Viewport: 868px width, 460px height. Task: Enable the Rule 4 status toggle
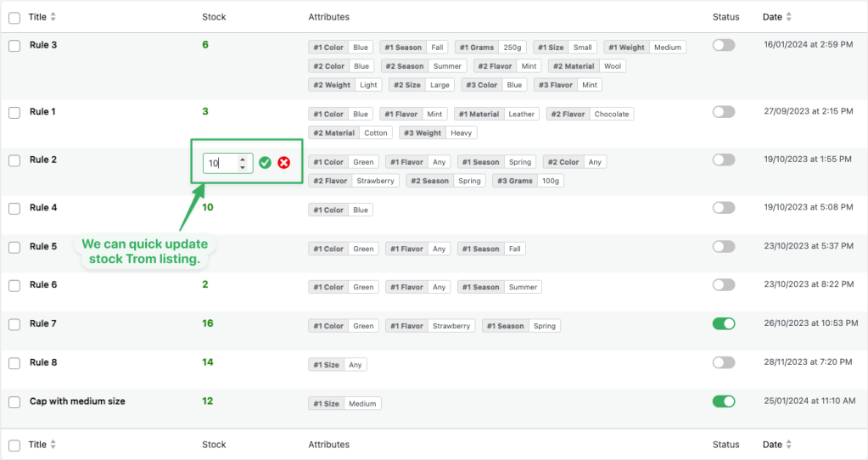click(x=724, y=208)
